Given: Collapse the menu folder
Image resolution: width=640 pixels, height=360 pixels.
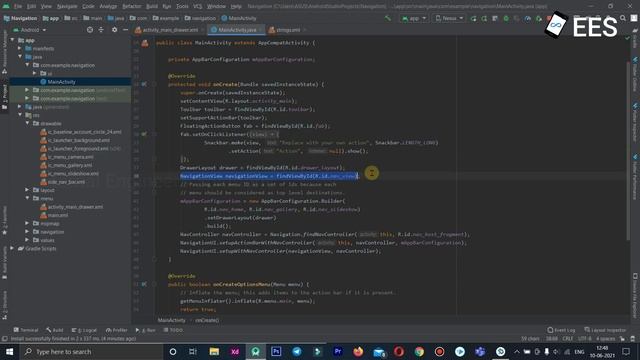Looking at the screenshot, I should [x=27, y=198].
